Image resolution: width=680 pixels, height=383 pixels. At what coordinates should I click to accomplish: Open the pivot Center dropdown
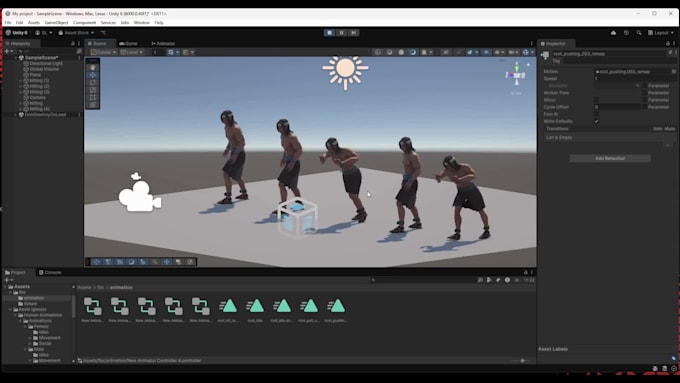point(103,52)
